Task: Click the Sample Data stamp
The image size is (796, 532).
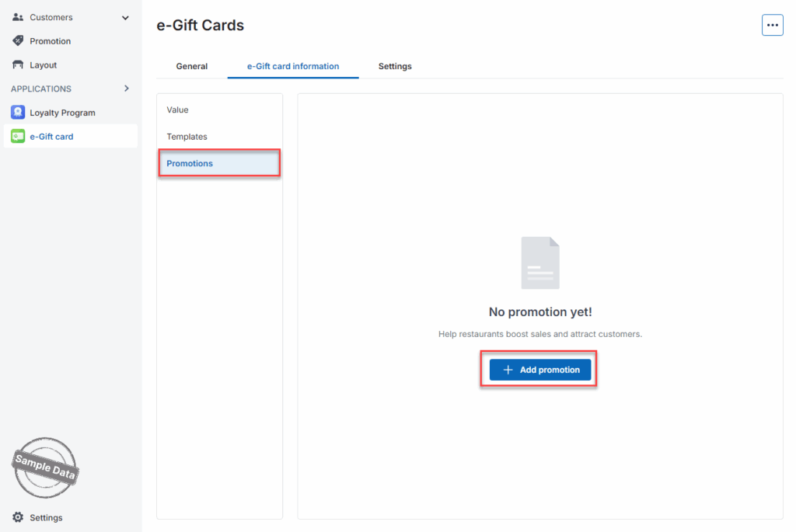Action: (45, 468)
